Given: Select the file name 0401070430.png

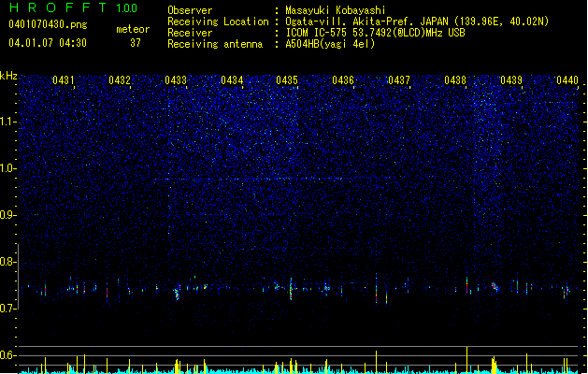Looking at the screenshot, I should tap(48, 24).
